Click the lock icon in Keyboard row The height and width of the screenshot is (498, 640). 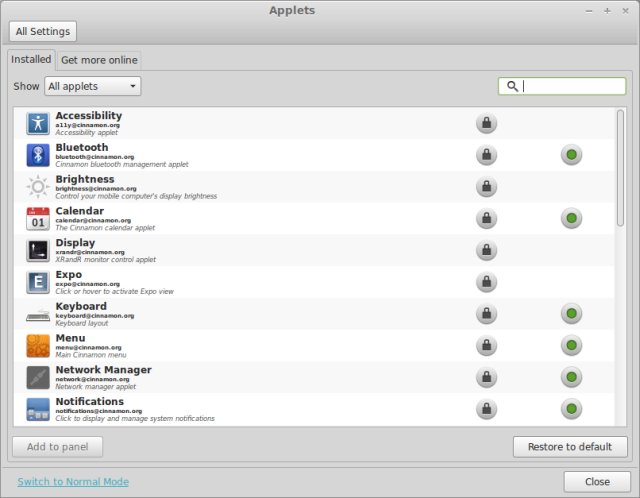[x=487, y=313]
